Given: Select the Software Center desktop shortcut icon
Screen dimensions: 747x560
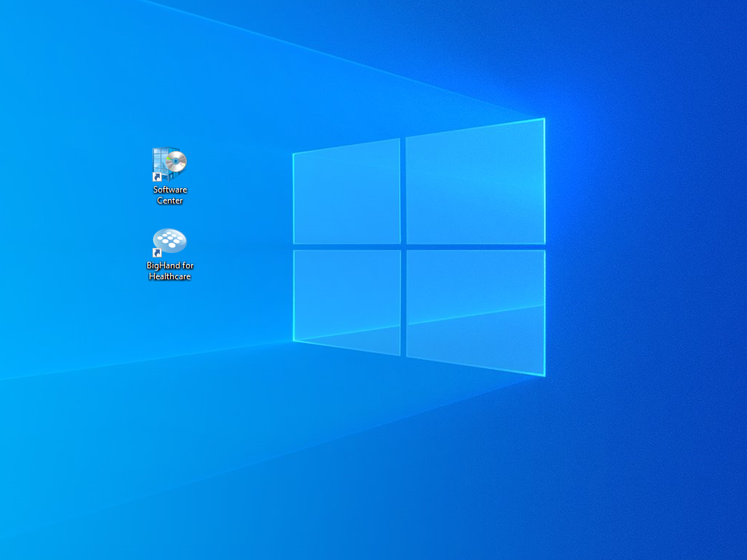Looking at the screenshot, I should pos(169,164).
